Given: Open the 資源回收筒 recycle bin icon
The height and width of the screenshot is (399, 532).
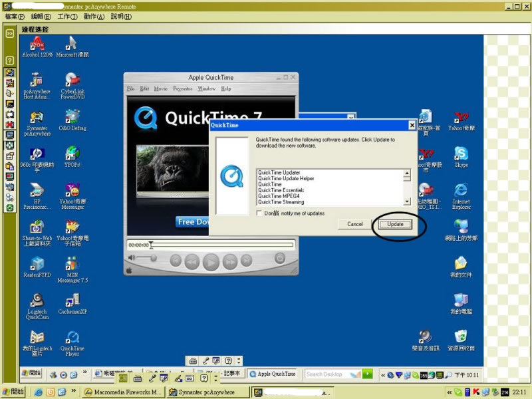Looking at the screenshot, I should click(x=461, y=340).
